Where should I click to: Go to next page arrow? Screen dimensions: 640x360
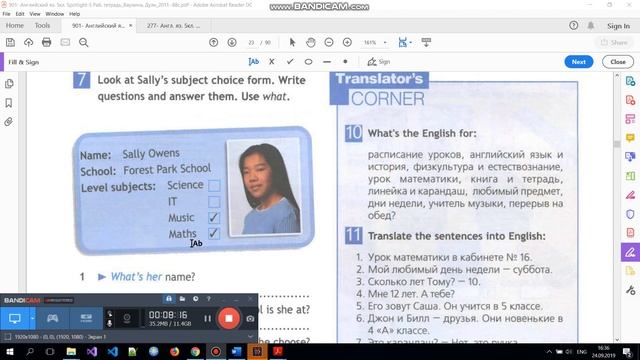232,42
